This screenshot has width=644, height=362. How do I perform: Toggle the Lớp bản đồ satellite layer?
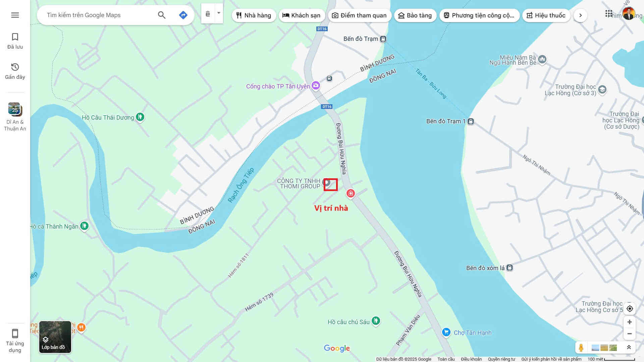coord(55,337)
